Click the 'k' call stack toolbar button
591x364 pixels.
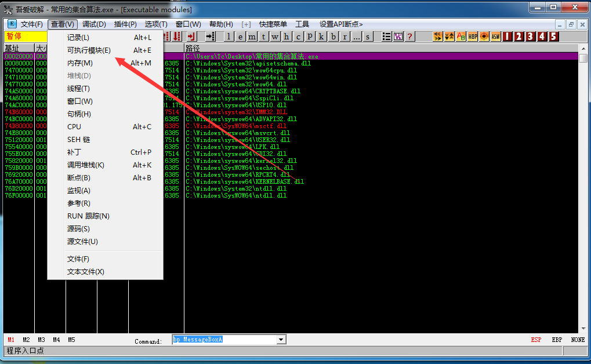click(x=322, y=37)
